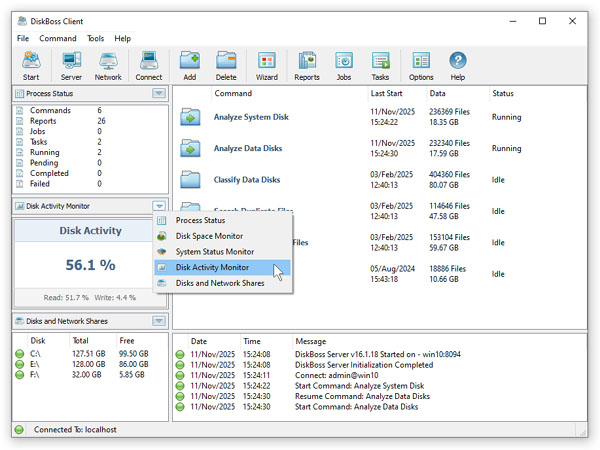The height and width of the screenshot is (450, 600).
Task: Click the DiskBoss Server Initialization Completed log message
Action: coord(364,365)
